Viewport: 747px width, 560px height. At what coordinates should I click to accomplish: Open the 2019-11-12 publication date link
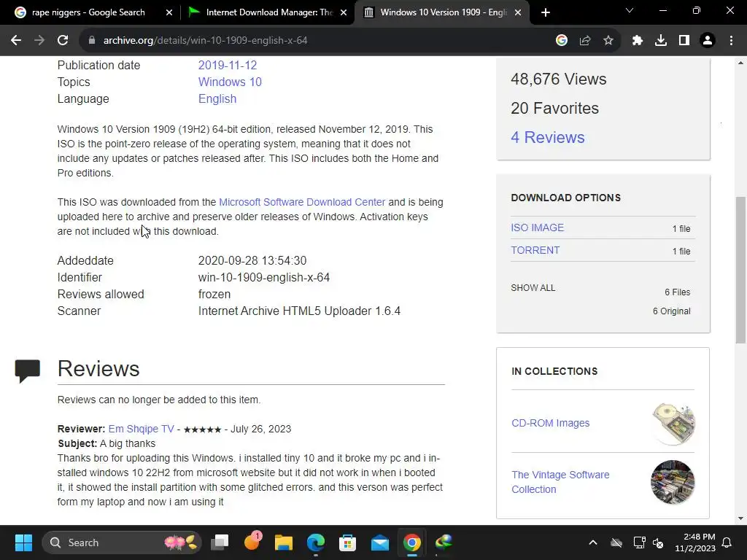(x=228, y=65)
